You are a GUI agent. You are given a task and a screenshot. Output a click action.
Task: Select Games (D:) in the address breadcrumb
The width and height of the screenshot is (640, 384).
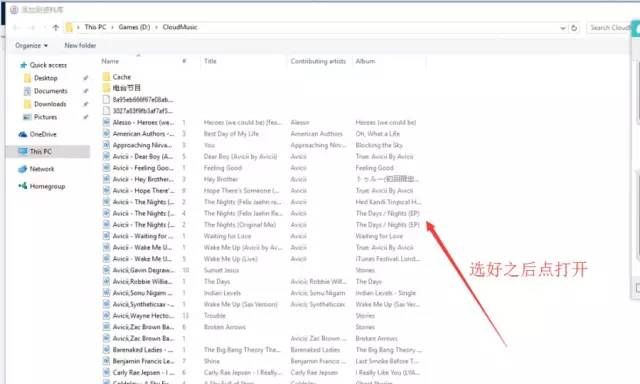point(134,27)
